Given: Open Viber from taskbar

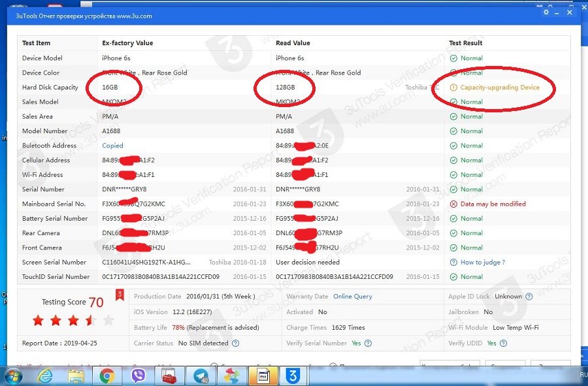Looking at the screenshot, I should [x=139, y=376].
